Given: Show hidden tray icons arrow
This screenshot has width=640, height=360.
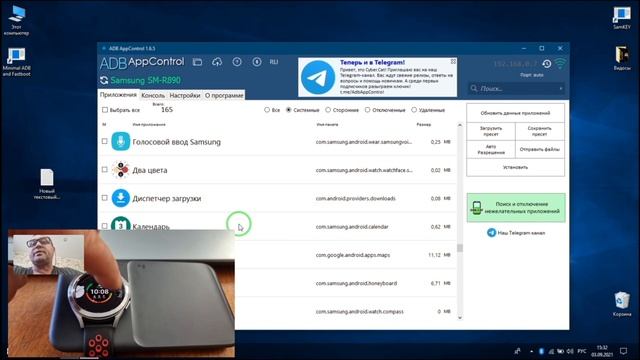Looking at the screenshot, I should click(x=531, y=351).
